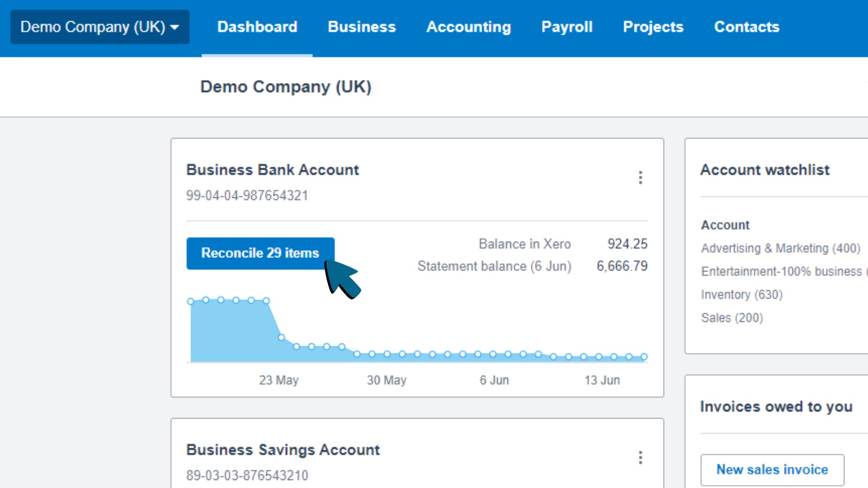The width and height of the screenshot is (868, 488).
Task: Click the Invoices owed to you heading
Action: pyautogui.click(x=776, y=407)
